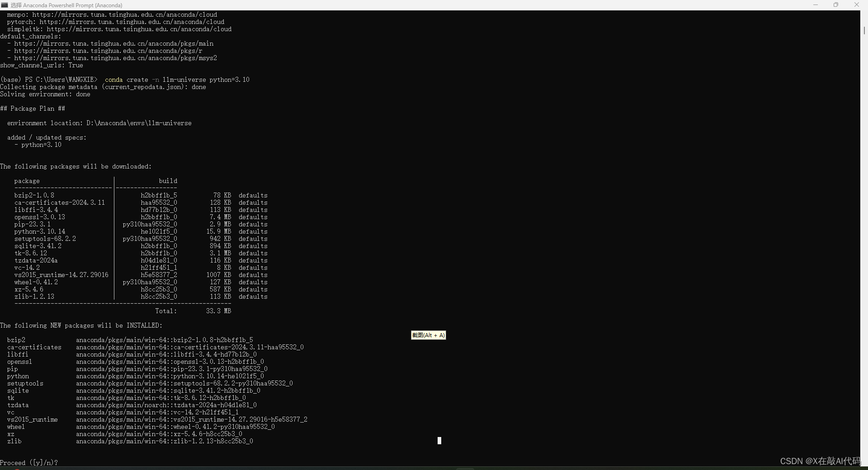
Task: Click the 'package' column header
Action: (x=27, y=181)
